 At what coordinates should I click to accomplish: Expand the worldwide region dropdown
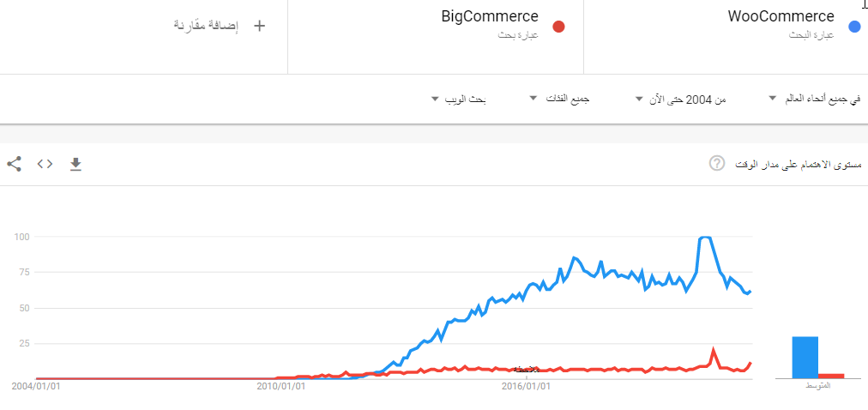click(x=814, y=99)
